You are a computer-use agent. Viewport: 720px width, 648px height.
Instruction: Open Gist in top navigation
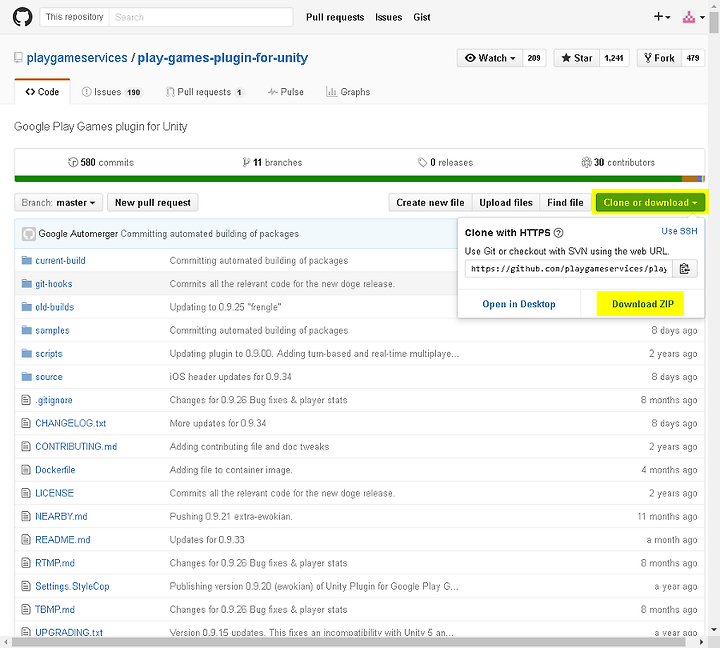click(x=422, y=17)
